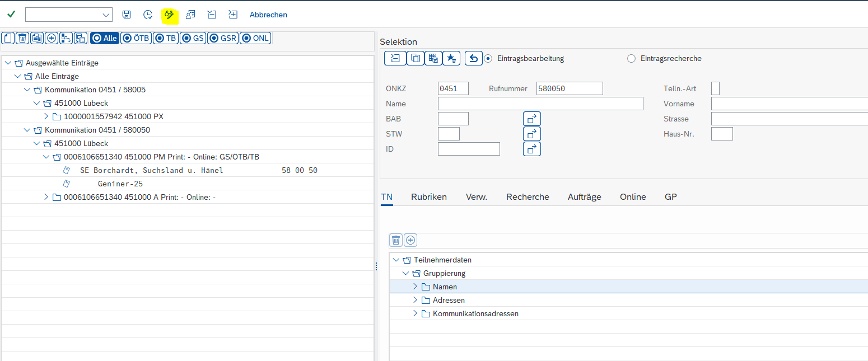Expand the Kommunikationsadressen folder

click(415, 313)
